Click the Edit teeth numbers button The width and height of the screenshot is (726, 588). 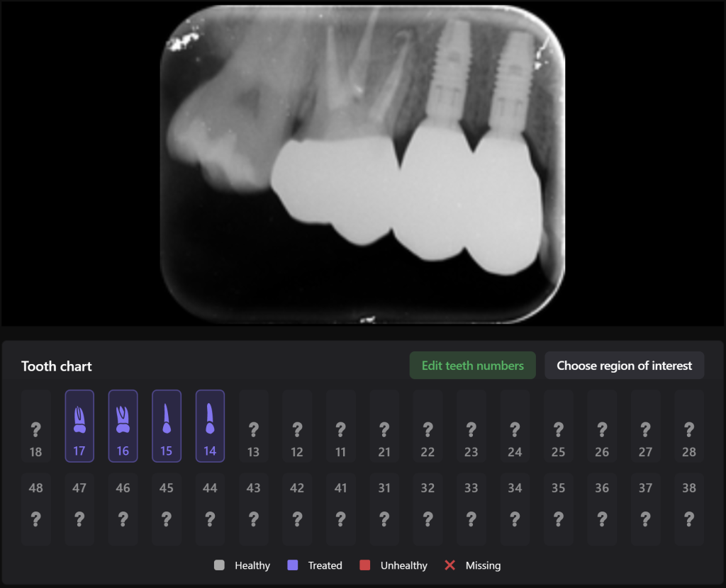472,366
